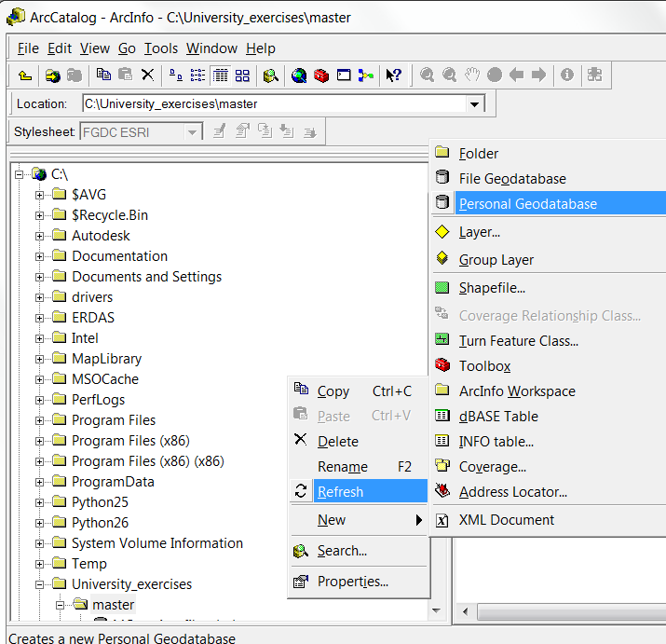Open the Search toolbar icon
Screen dimensions: 666x644
pos(270,75)
